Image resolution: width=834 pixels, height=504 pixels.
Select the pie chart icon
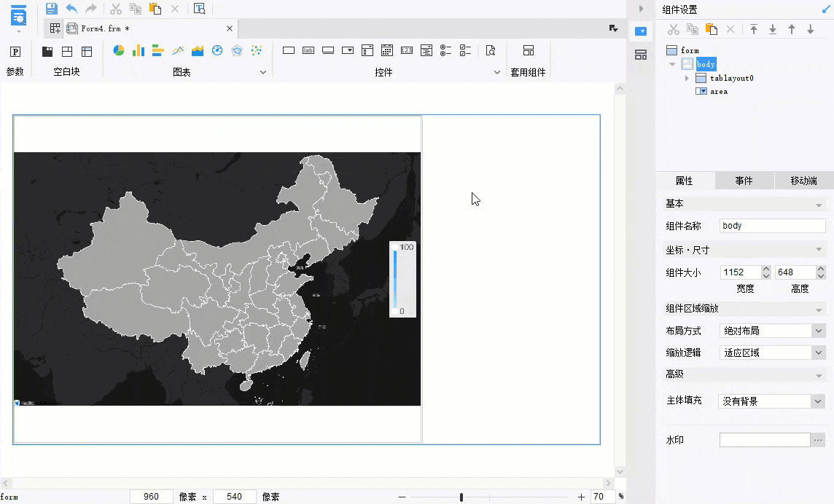pos(118,50)
